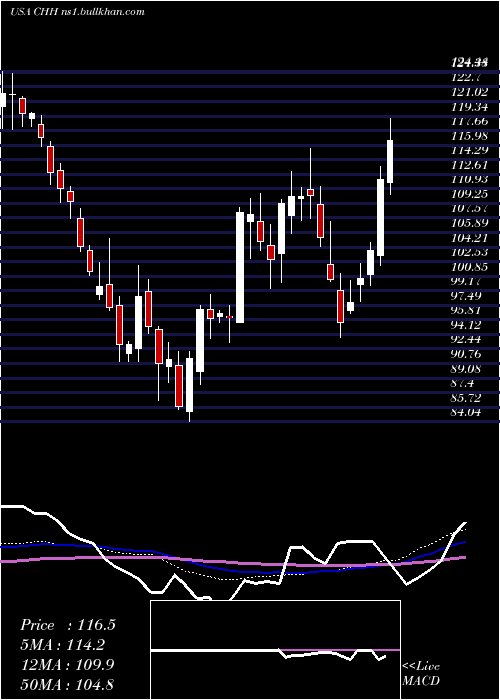
Task: Select the 95.81 price axis label
Action: [x=468, y=311]
